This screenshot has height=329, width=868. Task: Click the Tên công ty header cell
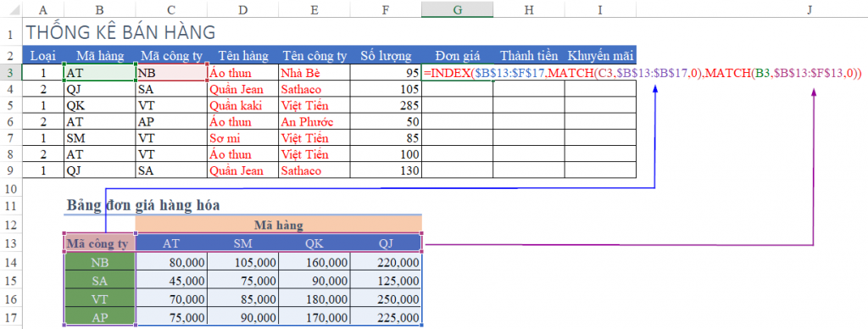[314, 55]
